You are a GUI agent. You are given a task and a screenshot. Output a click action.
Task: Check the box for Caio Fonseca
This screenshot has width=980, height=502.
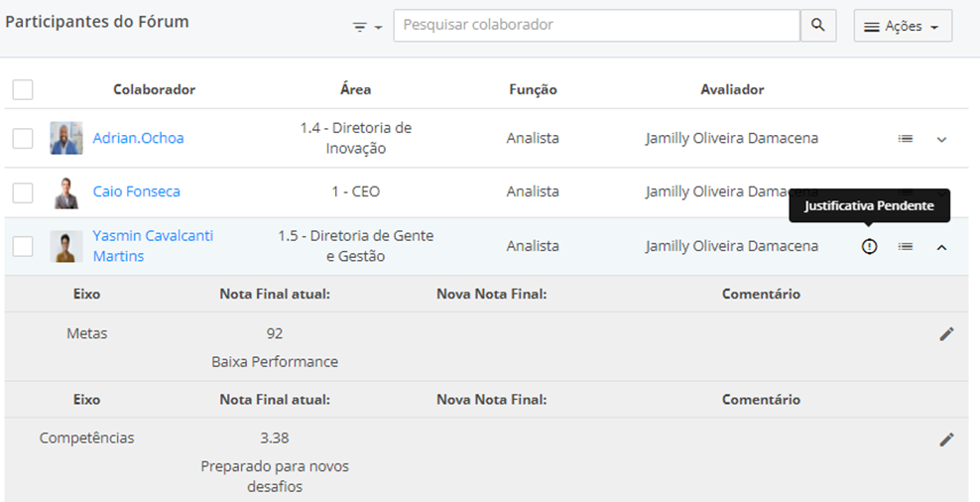tap(23, 191)
